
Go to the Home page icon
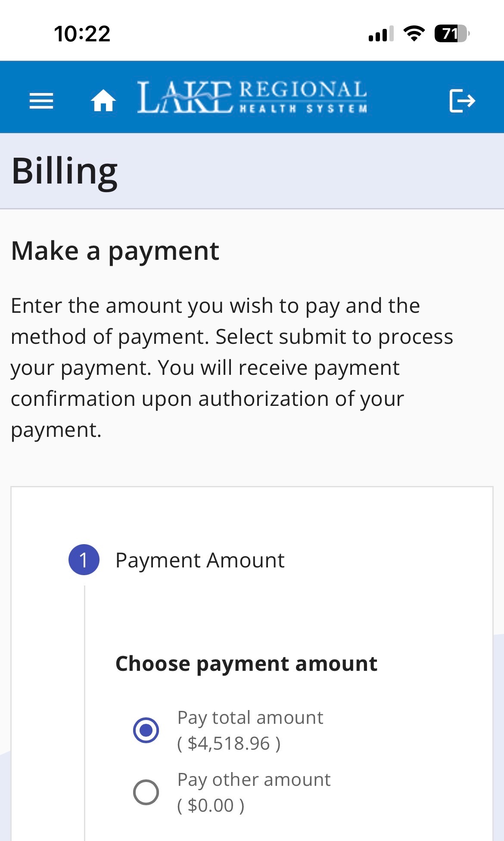click(x=103, y=101)
